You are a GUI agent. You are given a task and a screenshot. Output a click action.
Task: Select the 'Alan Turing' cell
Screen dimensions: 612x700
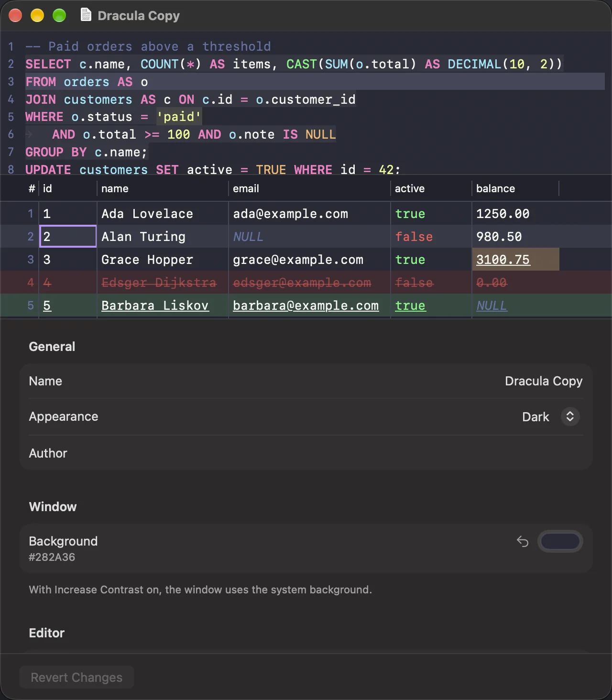point(163,236)
